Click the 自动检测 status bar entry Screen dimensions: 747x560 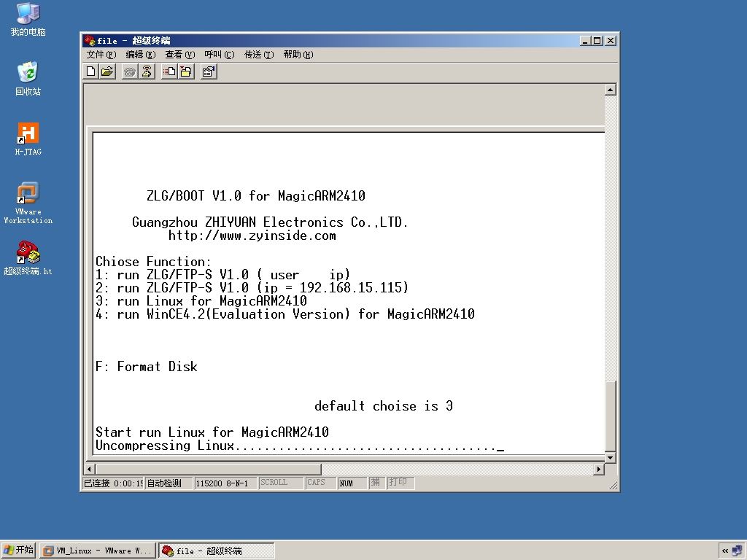[x=169, y=483]
